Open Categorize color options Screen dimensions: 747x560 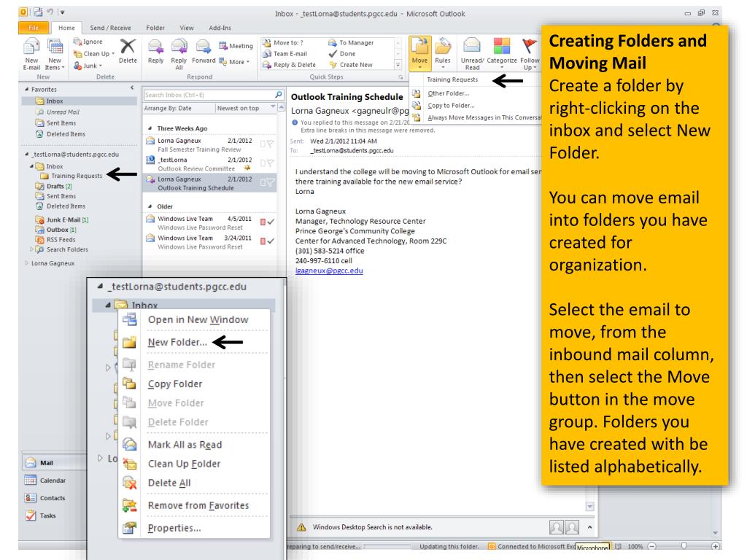tap(502, 53)
